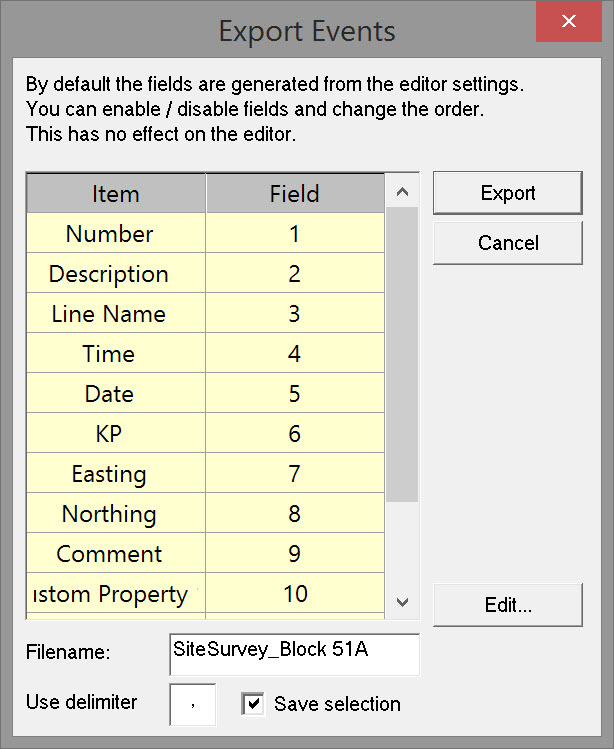Image resolution: width=614 pixels, height=749 pixels.
Task: Click the Filename input field
Action: [295, 655]
